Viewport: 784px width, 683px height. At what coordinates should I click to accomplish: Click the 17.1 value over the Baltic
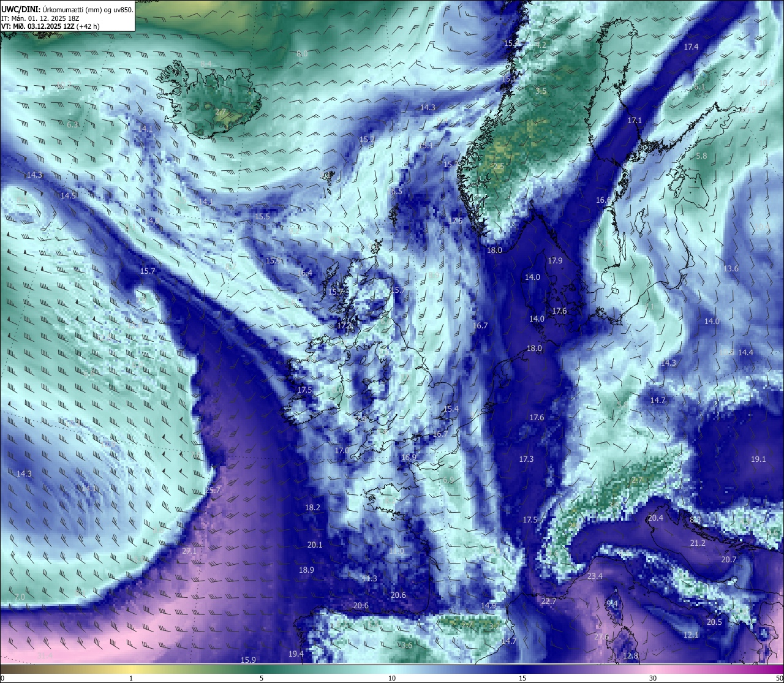(x=635, y=120)
